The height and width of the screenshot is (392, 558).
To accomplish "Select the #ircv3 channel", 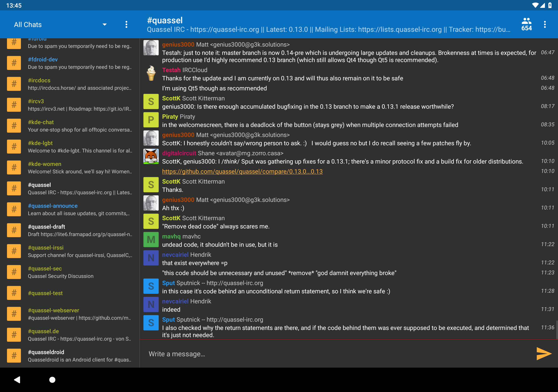I will (70, 105).
